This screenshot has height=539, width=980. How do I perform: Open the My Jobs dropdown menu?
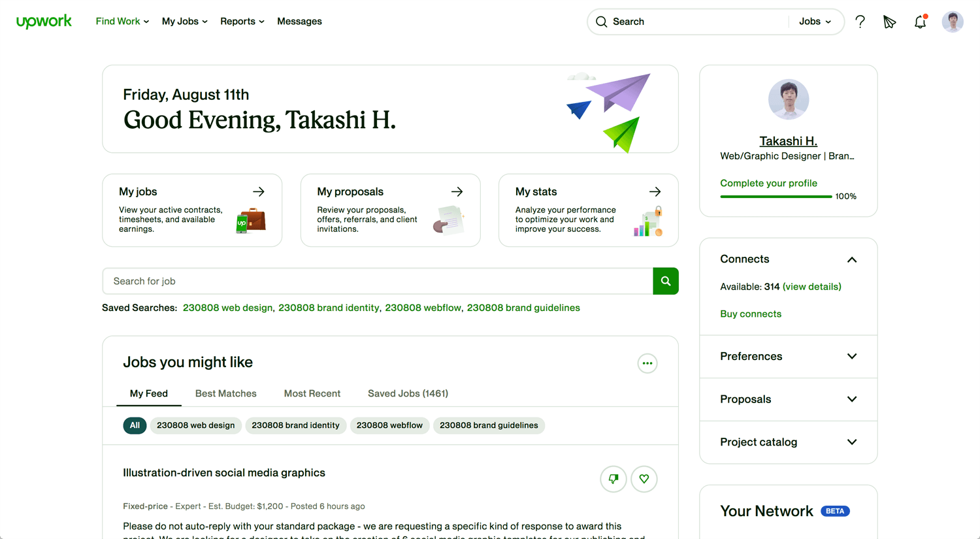(184, 22)
